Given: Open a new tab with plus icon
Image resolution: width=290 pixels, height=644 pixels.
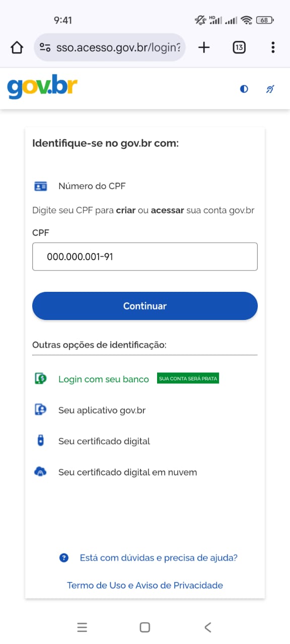Looking at the screenshot, I should pos(203,48).
